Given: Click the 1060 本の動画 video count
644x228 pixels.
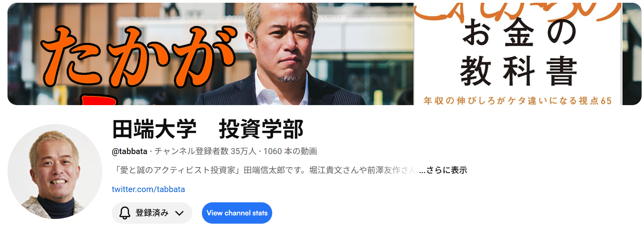Looking at the screenshot, I should 290,151.
